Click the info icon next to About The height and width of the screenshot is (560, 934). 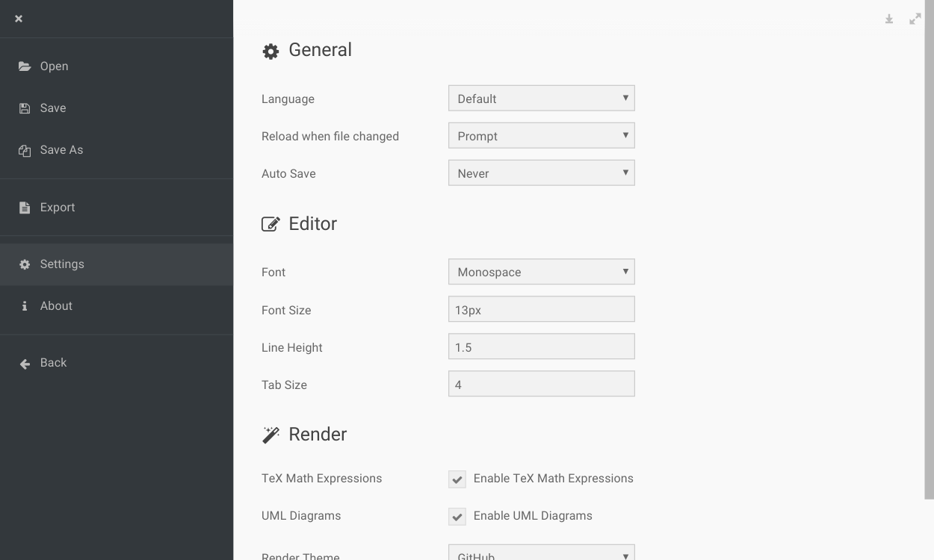(23, 305)
